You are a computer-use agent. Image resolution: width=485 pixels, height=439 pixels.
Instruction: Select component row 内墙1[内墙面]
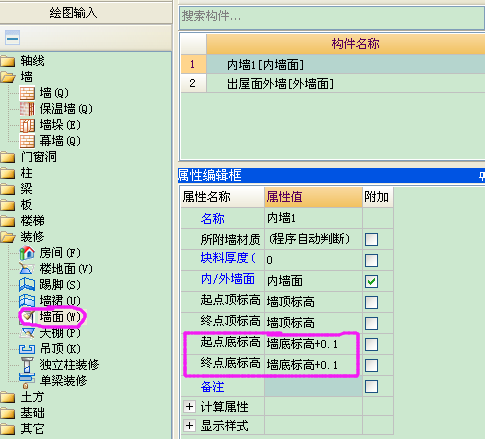pos(346,64)
